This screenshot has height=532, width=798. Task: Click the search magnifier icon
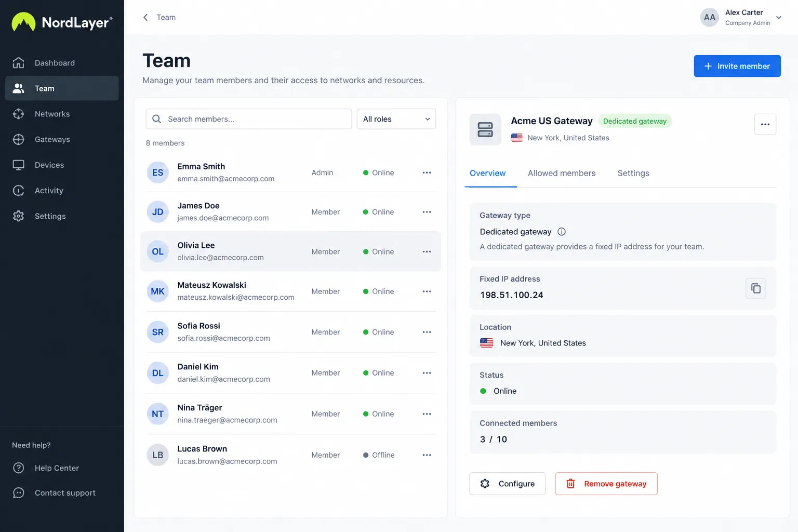tap(156, 119)
